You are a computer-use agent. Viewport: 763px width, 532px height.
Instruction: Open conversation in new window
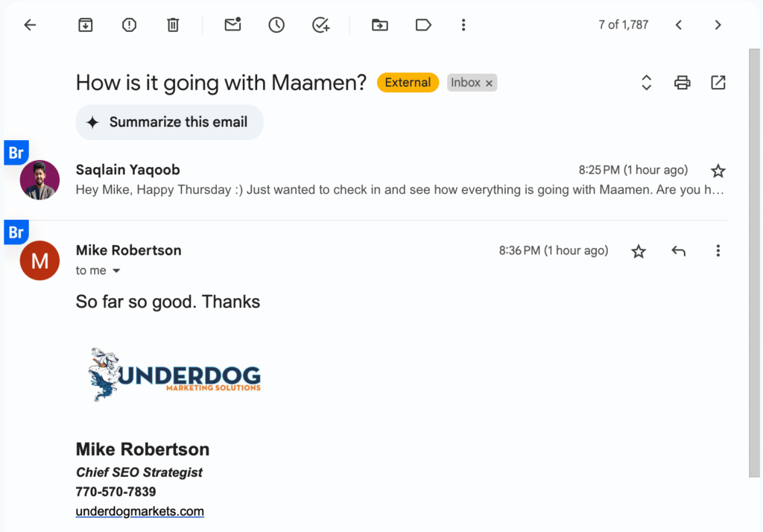coord(718,83)
